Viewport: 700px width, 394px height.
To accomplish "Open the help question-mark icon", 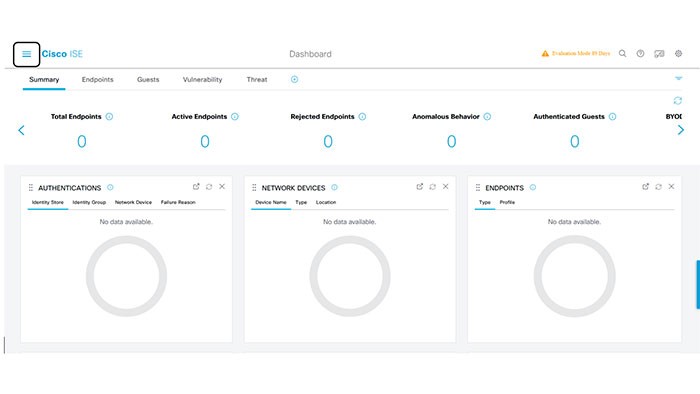I will pos(640,54).
